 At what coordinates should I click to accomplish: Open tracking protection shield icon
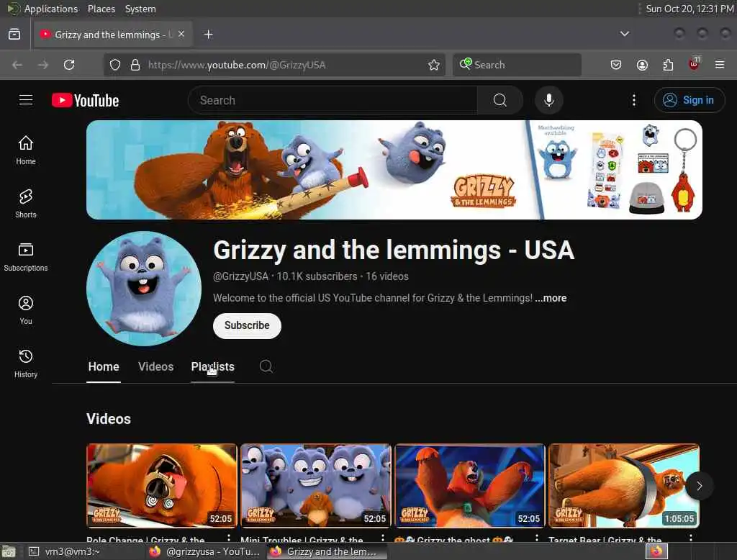[x=115, y=64]
